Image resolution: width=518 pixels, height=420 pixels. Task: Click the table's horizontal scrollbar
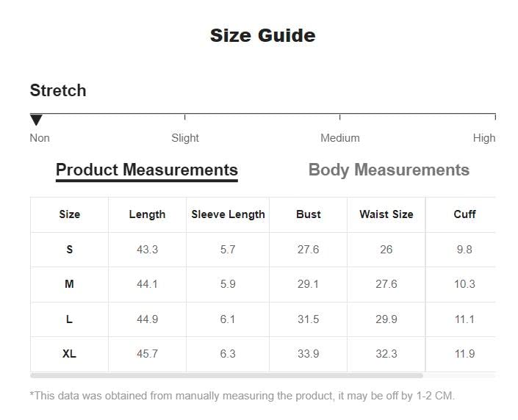click(x=226, y=375)
